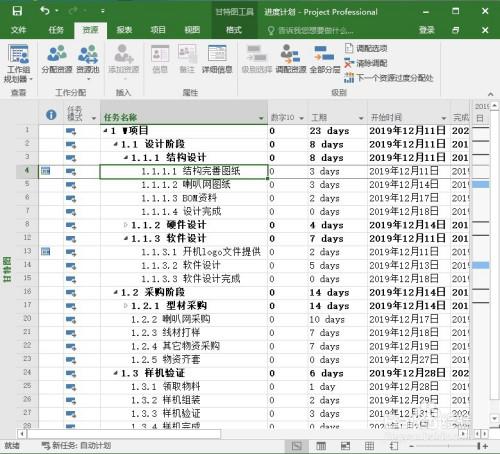
Task: Open the 工作组规划器 (Team Planner) view
Action: pyautogui.click(x=18, y=64)
